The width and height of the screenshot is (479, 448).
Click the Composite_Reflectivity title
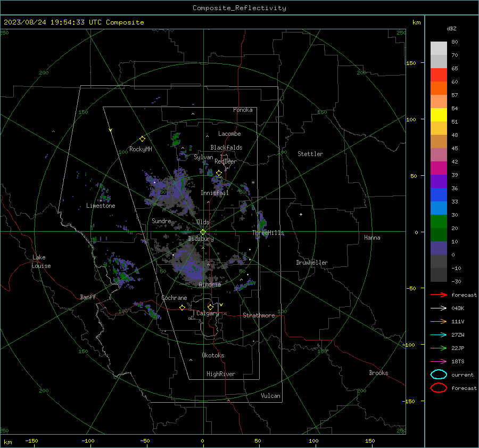click(x=240, y=8)
